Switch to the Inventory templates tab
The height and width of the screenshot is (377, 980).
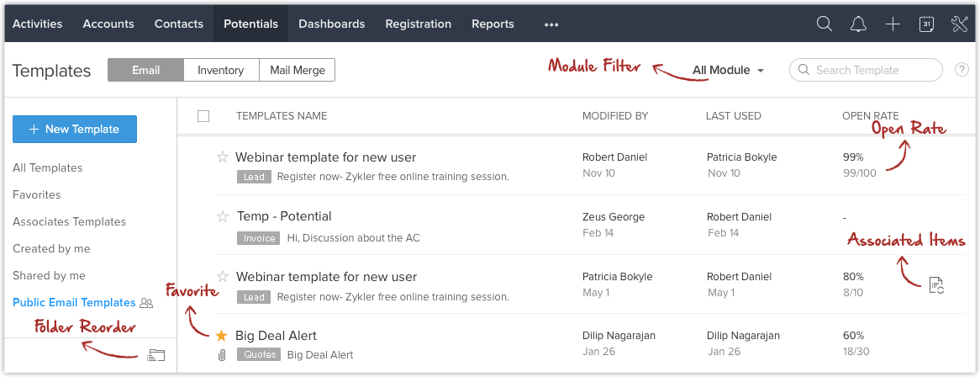point(220,70)
